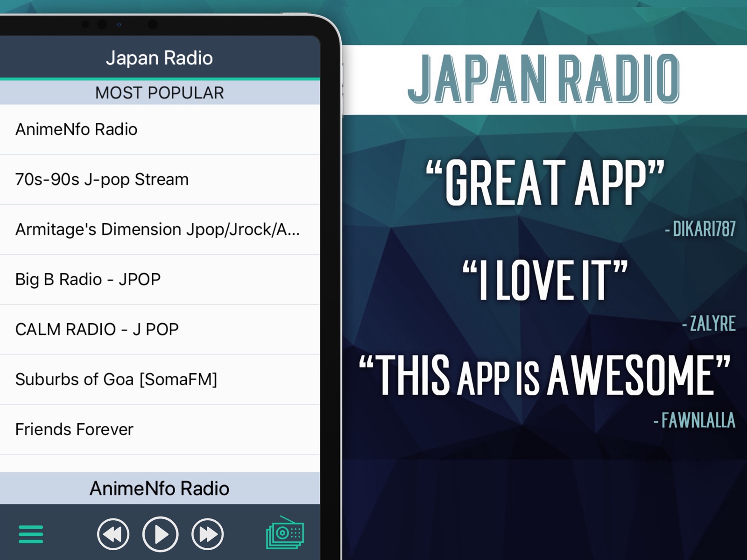This screenshot has width=747, height=560.
Task: Open the radio stations list icon
Action: pos(285,532)
